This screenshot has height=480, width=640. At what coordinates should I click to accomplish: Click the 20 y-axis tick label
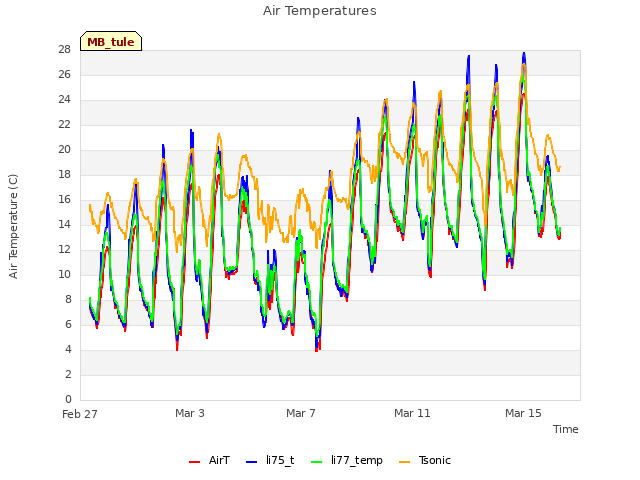[x=64, y=149]
